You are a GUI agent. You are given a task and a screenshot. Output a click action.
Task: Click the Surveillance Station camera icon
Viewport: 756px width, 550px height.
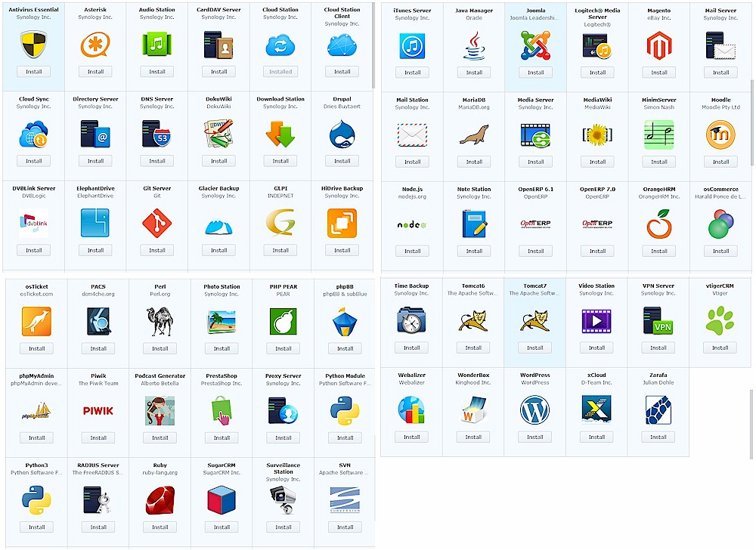coord(283,500)
